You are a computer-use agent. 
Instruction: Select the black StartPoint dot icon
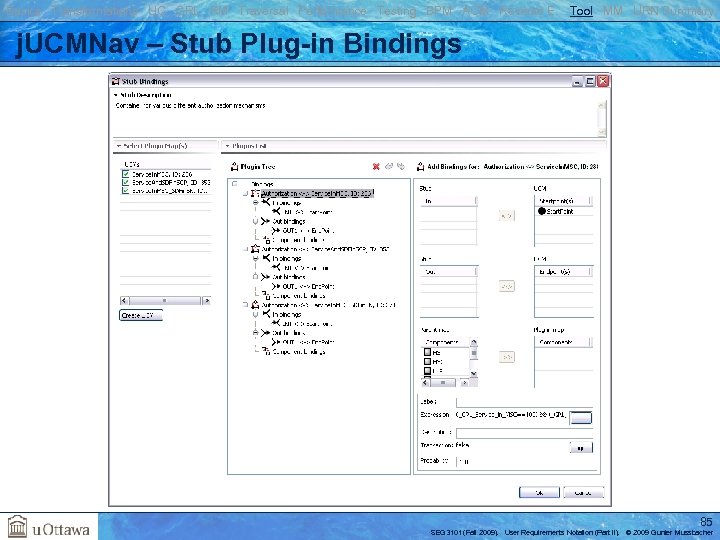(x=542, y=211)
